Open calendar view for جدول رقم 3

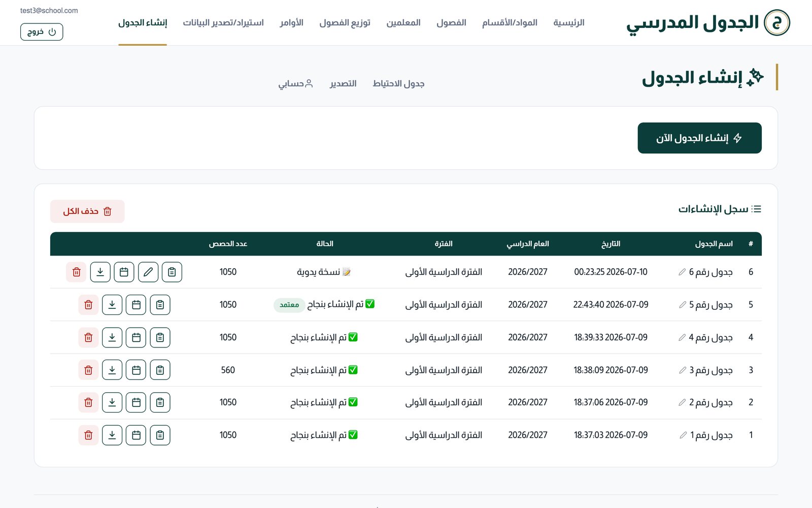pyautogui.click(x=136, y=370)
